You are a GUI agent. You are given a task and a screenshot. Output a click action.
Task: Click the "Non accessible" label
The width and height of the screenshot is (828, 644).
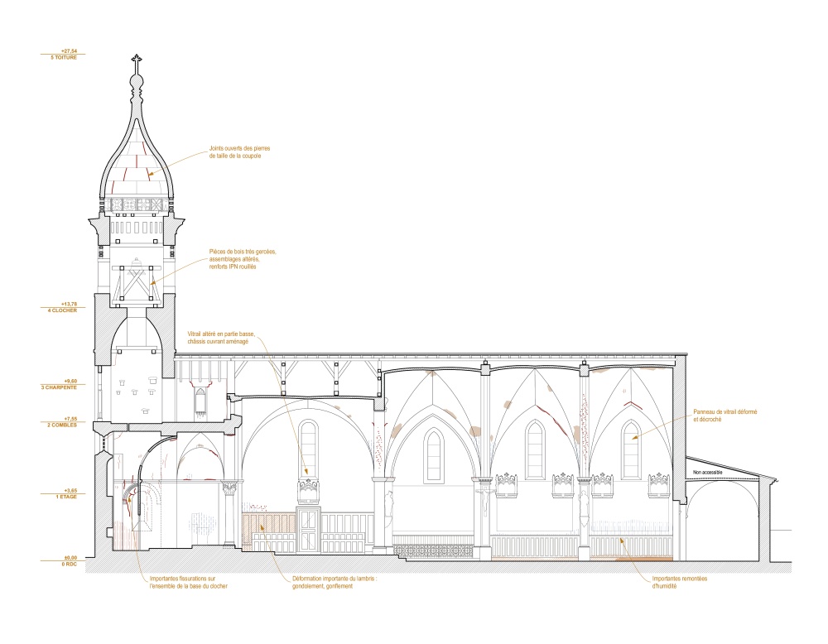pos(708,472)
